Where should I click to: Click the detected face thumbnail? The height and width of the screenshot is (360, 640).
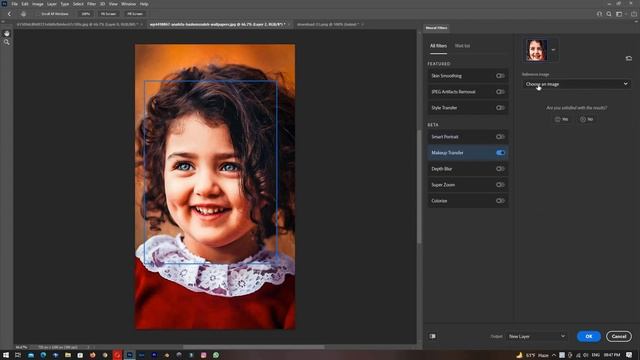536,50
